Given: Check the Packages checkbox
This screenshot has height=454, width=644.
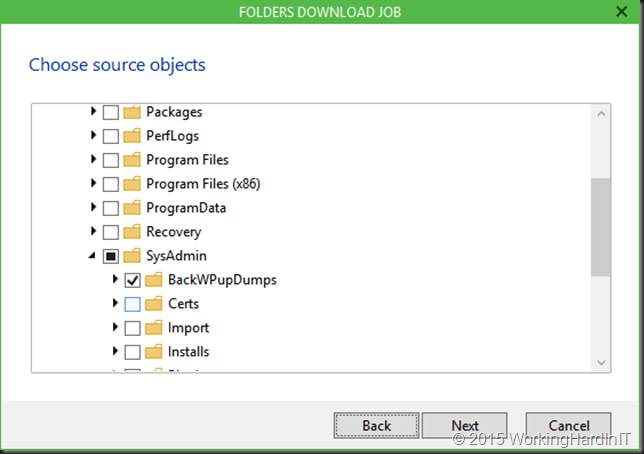Looking at the screenshot, I should click(110, 112).
